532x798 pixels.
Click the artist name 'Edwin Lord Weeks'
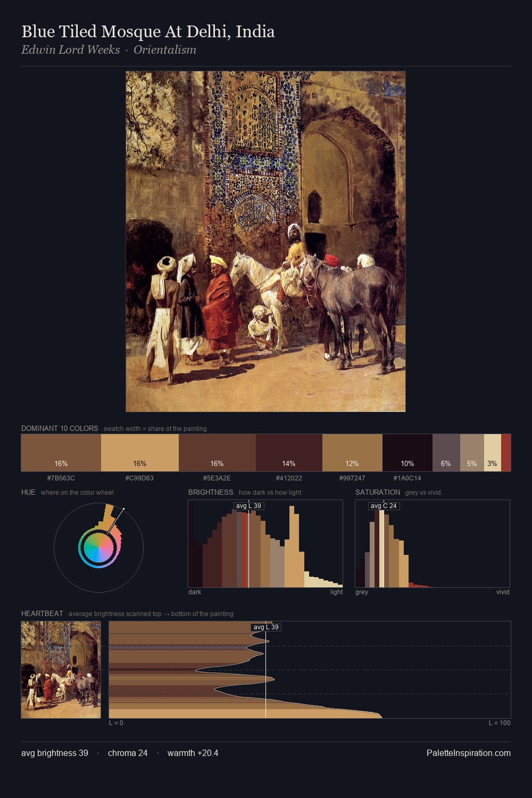(71, 49)
